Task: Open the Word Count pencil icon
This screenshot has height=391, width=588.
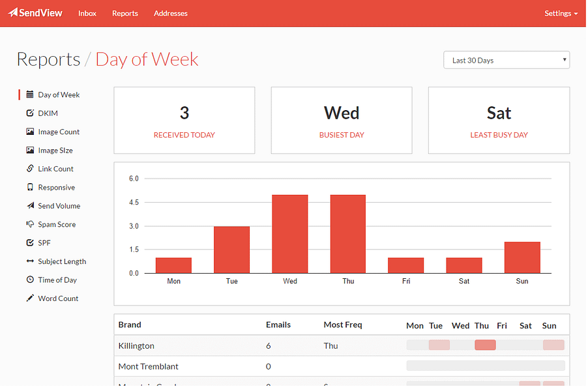Action: [30, 298]
